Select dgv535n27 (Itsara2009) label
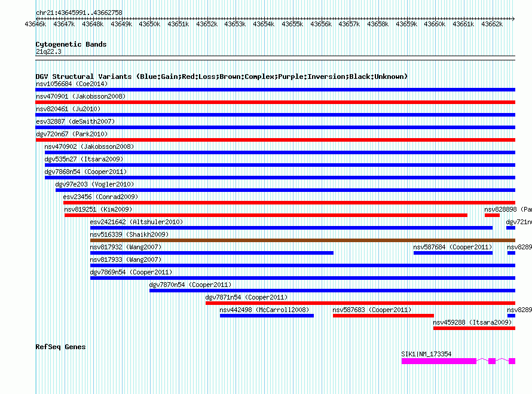This screenshot has width=532, height=394. 84,159
